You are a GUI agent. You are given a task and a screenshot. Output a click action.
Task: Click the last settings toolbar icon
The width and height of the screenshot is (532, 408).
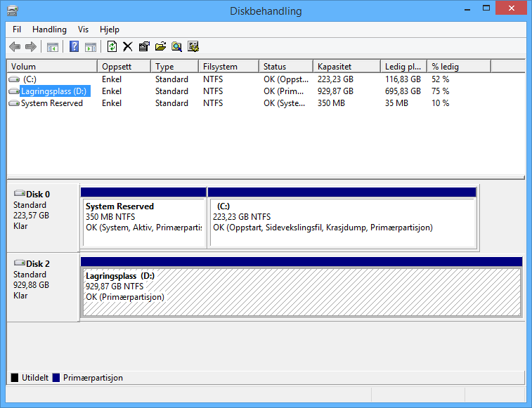pyautogui.click(x=193, y=46)
